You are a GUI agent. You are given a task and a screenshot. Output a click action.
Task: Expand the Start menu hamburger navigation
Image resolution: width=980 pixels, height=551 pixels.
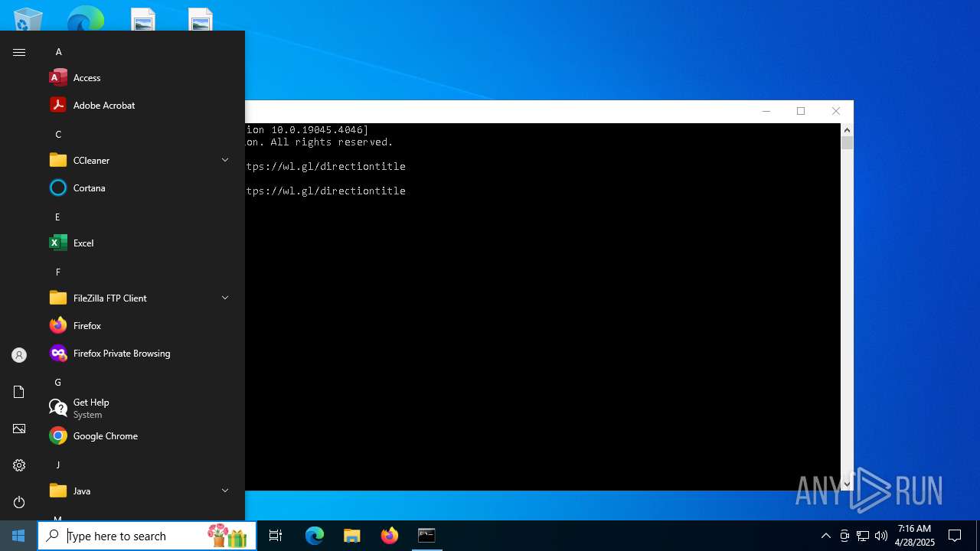click(19, 52)
